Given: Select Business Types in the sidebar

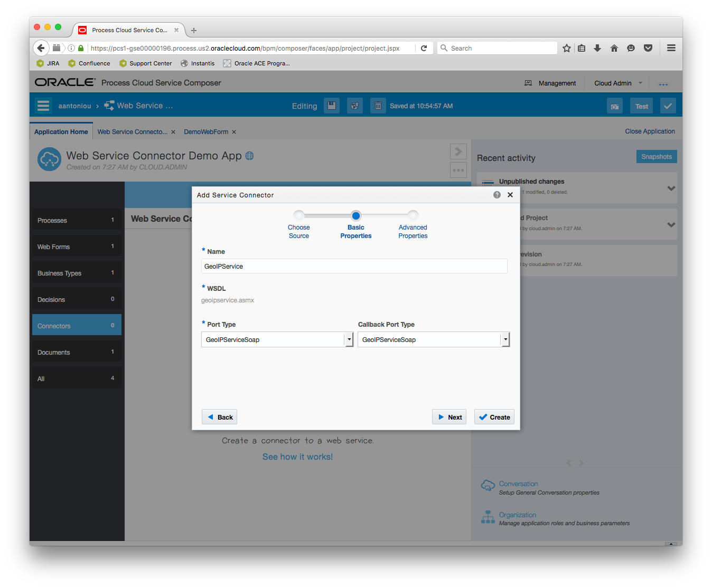Looking at the screenshot, I should click(77, 273).
